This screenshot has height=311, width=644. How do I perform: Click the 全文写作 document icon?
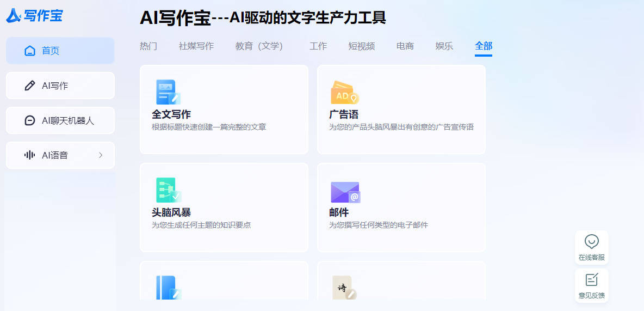[x=168, y=92]
